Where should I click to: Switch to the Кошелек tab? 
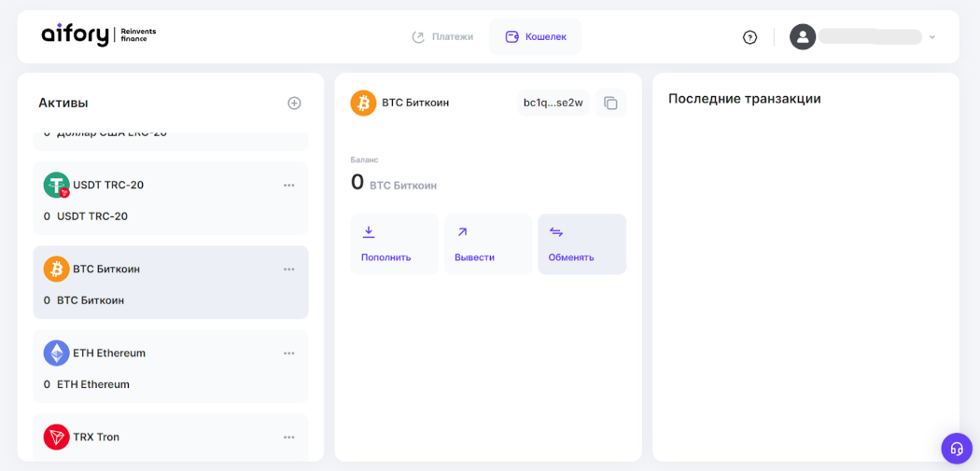tap(536, 37)
